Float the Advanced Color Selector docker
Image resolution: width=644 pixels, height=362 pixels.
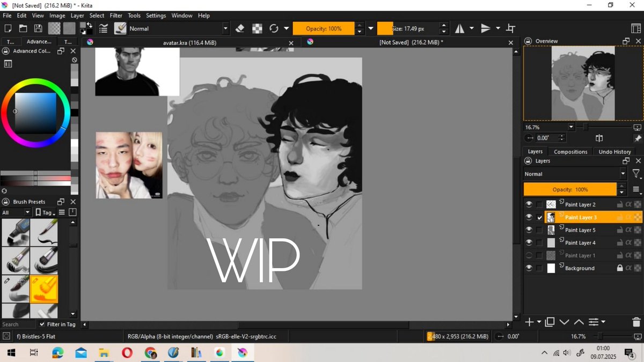(61, 51)
